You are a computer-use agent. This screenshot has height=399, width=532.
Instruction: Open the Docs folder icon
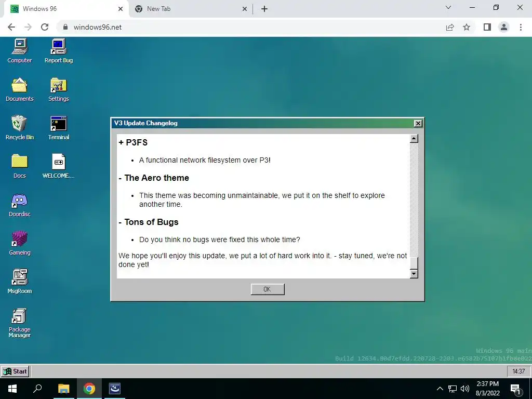[x=19, y=166]
